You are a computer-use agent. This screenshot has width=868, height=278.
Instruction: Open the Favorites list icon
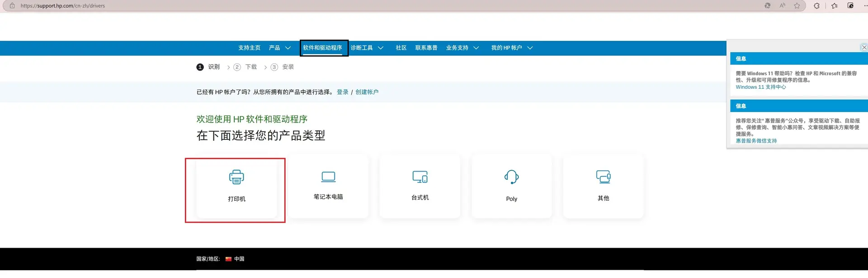click(x=835, y=6)
